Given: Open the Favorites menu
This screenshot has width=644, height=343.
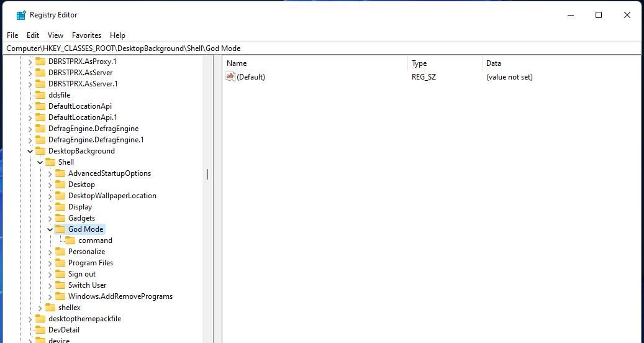Looking at the screenshot, I should 86,35.
